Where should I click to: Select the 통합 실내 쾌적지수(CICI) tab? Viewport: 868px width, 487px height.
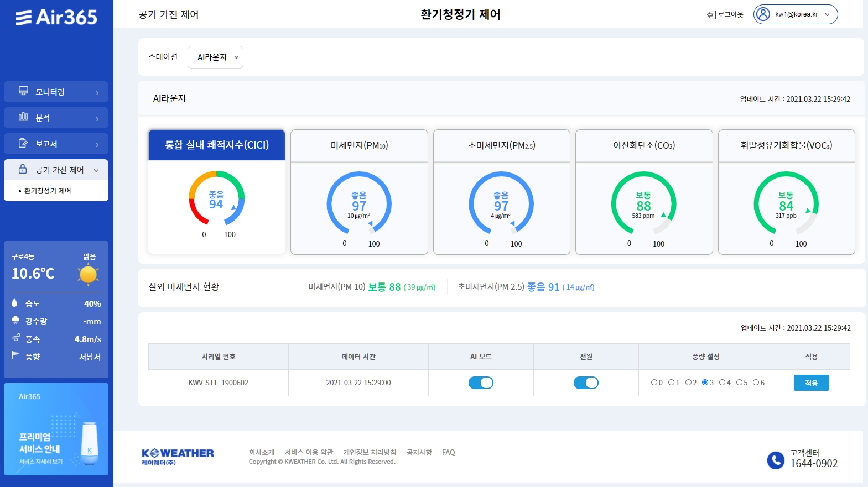click(x=217, y=145)
